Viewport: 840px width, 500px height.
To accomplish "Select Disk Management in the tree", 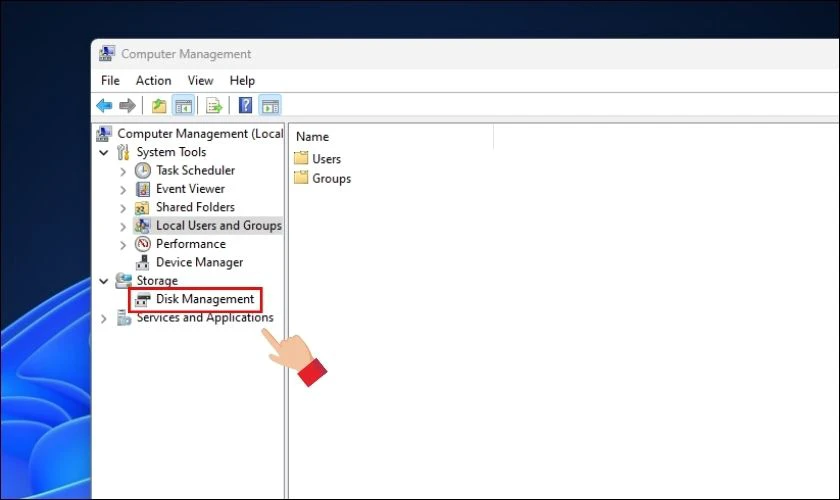I will tap(205, 299).
